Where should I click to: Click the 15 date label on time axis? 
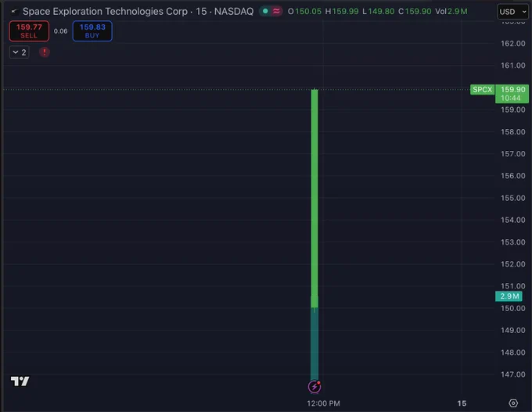point(462,403)
